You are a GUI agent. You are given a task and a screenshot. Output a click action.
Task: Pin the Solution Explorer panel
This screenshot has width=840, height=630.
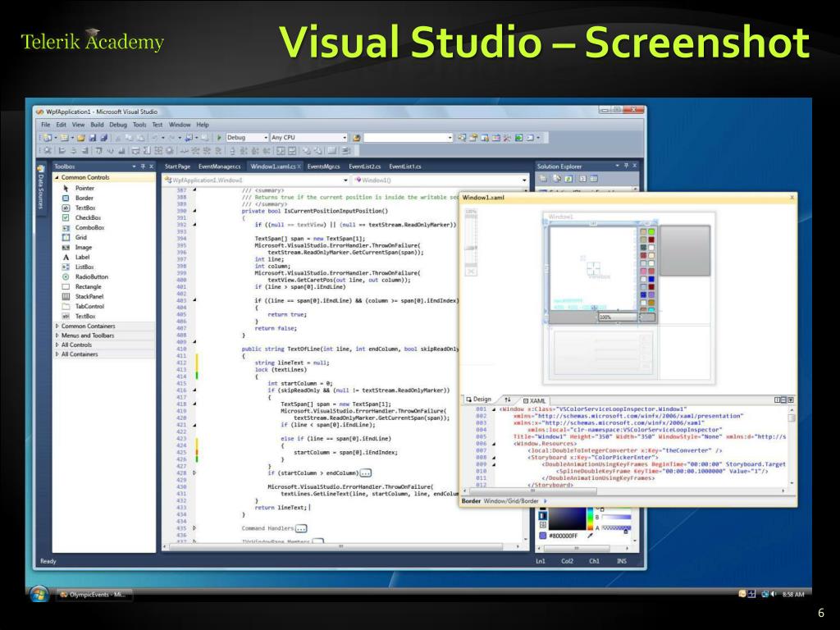626,166
